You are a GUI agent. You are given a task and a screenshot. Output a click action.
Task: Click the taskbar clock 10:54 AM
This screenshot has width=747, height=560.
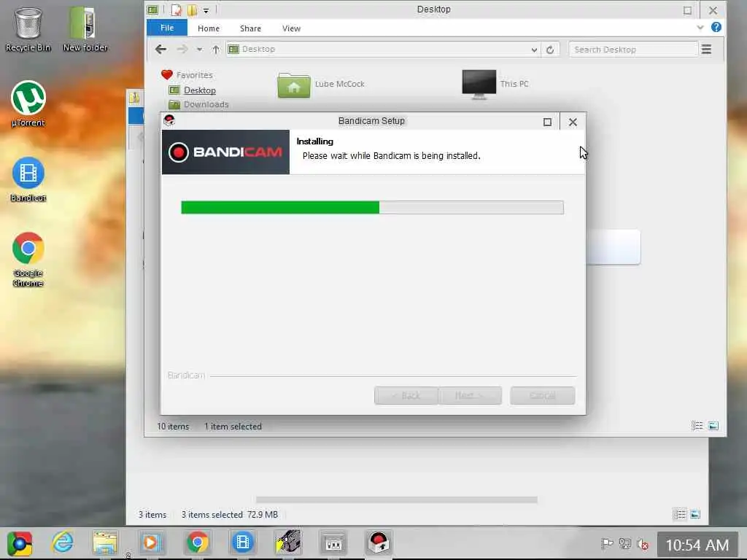coord(697,545)
